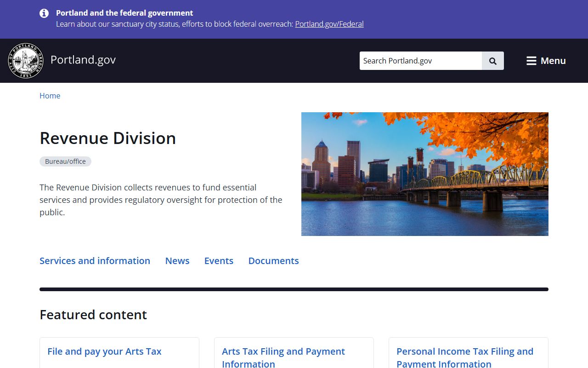Focus the Search Portland.gov input field
Viewport: 588px width, 368px height.
click(x=421, y=61)
